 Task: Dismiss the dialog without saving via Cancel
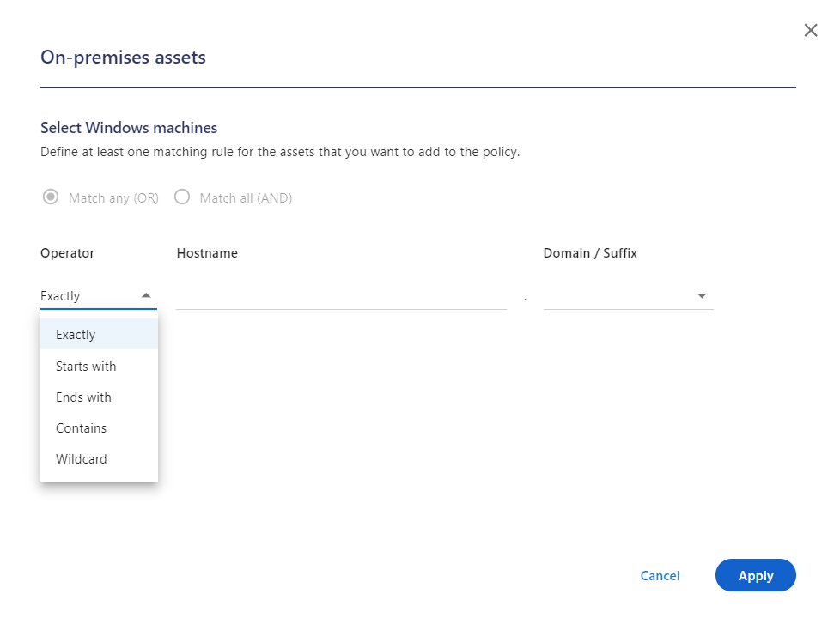click(660, 575)
